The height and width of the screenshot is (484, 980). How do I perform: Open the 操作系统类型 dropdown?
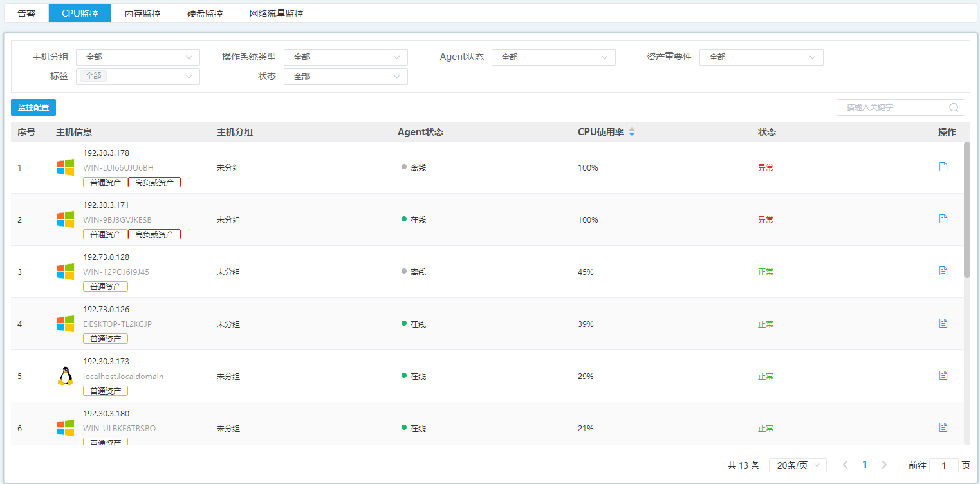click(346, 57)
